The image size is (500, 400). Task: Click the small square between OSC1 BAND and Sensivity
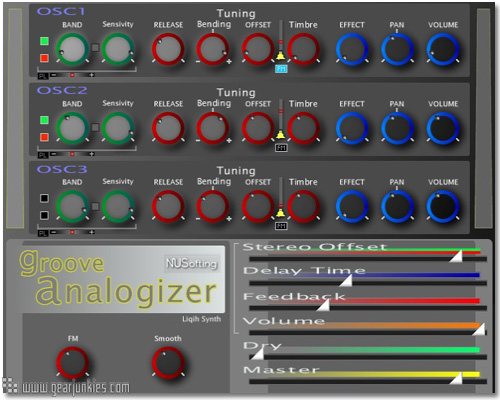(x=95, y=48)
